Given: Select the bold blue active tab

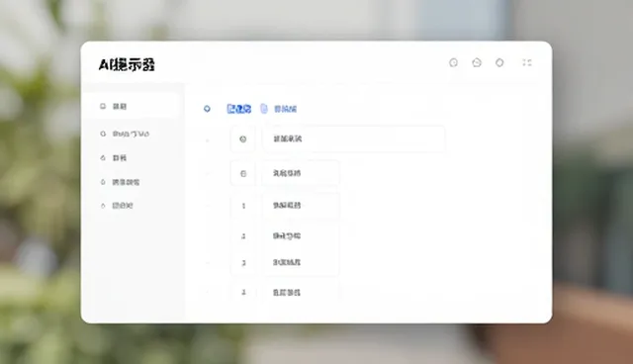Looking at the screenshot, I should click(x=239, y=109).
